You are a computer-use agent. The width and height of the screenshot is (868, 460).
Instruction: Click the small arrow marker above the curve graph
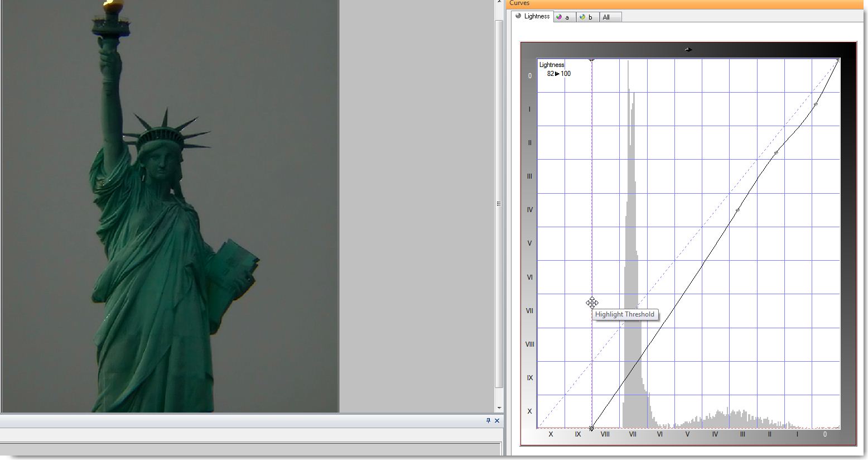pyautogui.click(x=688, y=50)
